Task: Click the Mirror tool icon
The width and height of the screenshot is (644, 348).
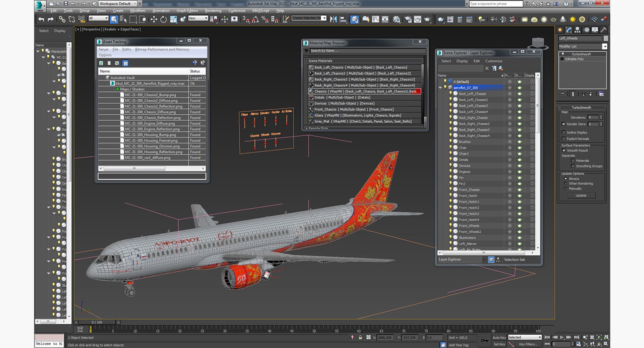Action: [x=333, y=19]
